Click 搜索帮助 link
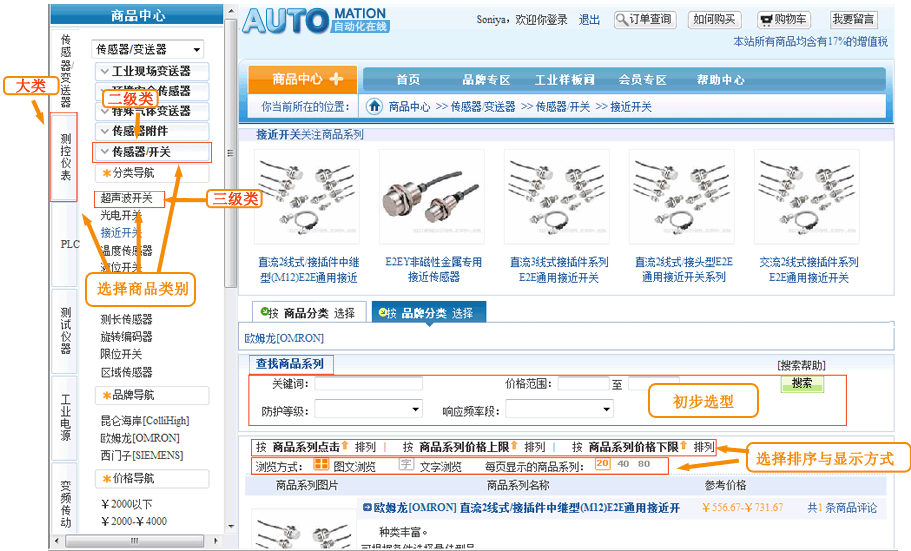This screenshot has width=911, height=551. click(801, 365)
